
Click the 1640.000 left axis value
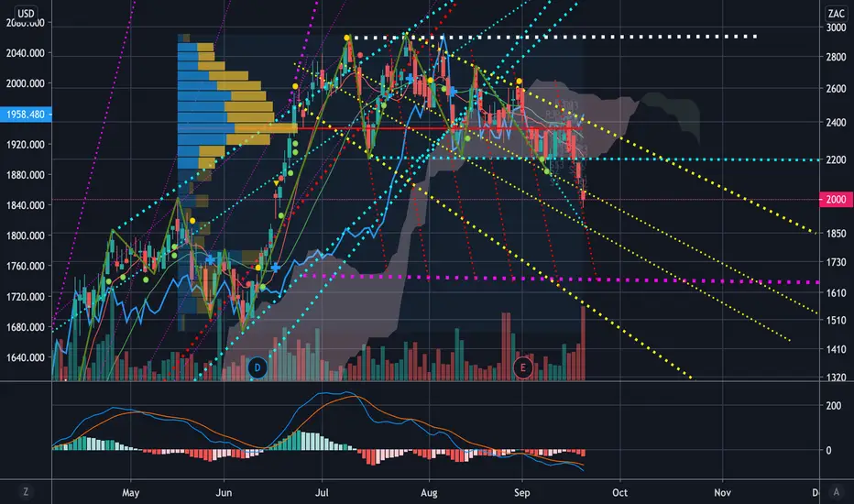(25, 358)
